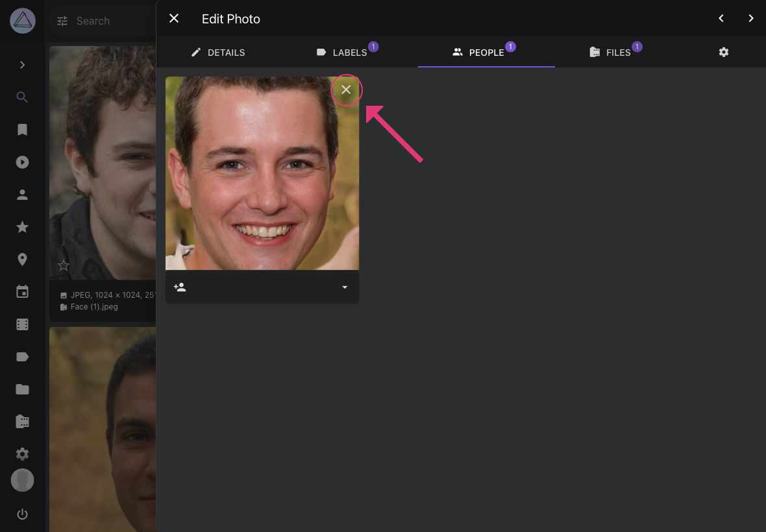Viewport: 766px width, 532px height.
Task: Open photo edit settings gear tab
Action: point(723,52)
